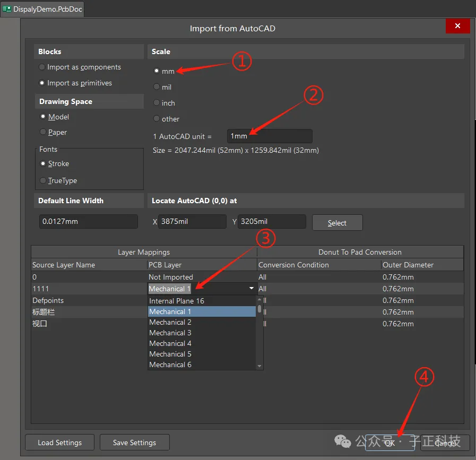Choose Mechanical 2 in dropdown list
The width and height of the screenshot is (476, 460).
click(202, 322)
